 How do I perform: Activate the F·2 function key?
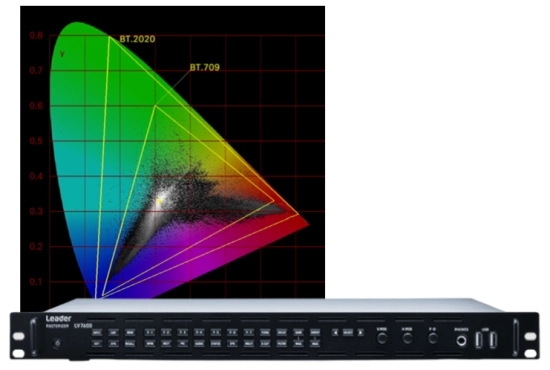[x=166, y=332]
